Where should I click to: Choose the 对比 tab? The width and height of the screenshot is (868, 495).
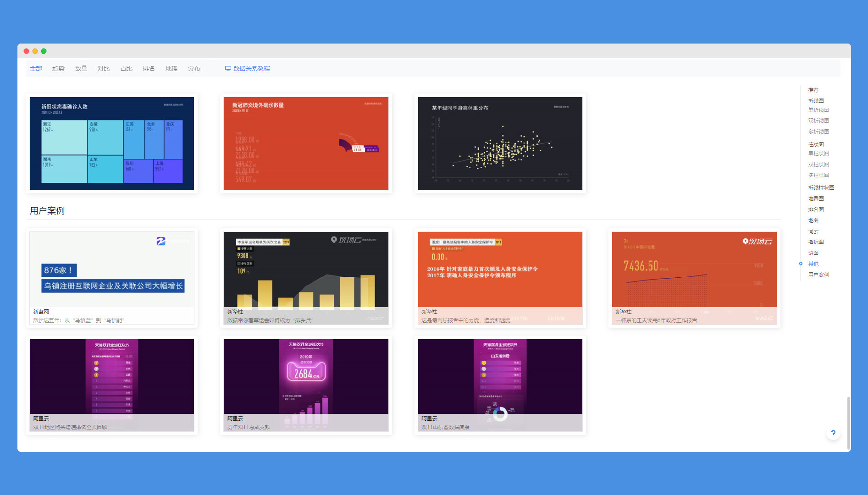coord(104,69)
